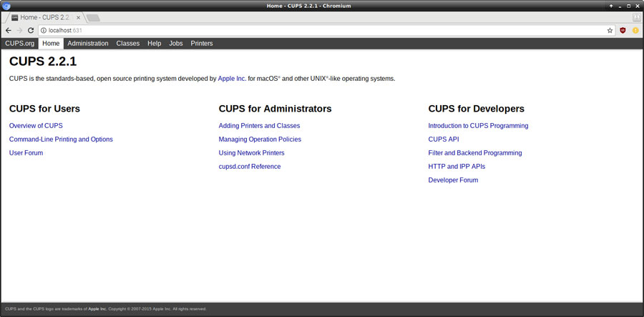
Task: Open Overview of CUPS link
Action: (x=36, y=126)
